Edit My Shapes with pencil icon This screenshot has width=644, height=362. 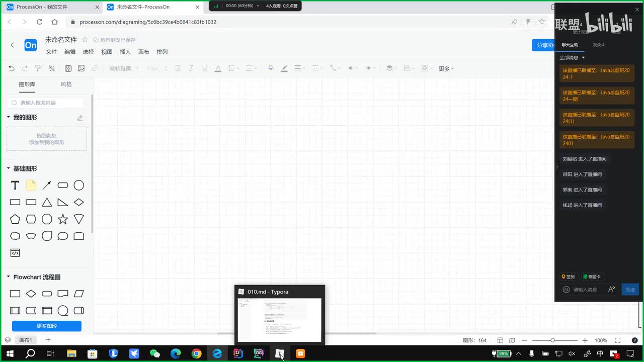pos(79,118)
